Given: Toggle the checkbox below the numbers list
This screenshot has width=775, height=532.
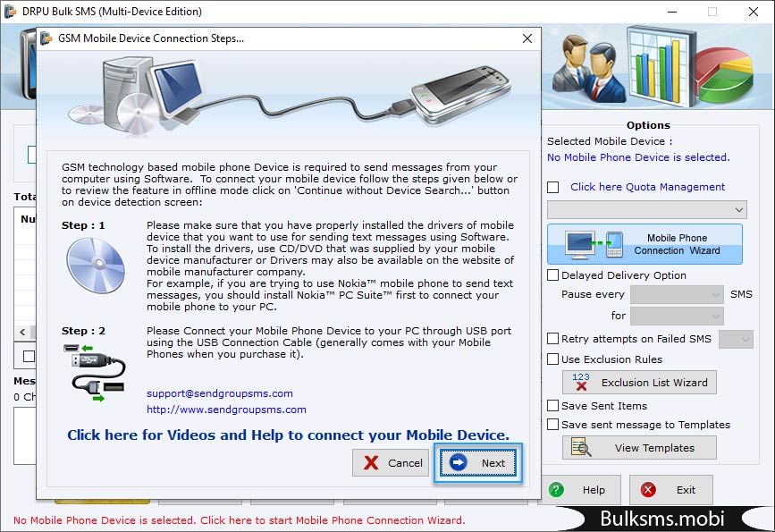Looking at the screenshot, I should 29,357.
